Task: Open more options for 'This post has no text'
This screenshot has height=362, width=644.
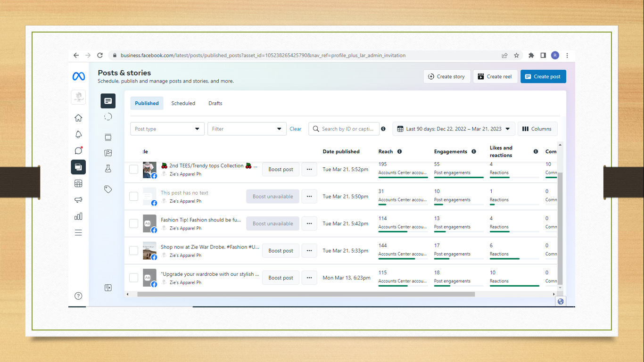Action: (309, 197)
